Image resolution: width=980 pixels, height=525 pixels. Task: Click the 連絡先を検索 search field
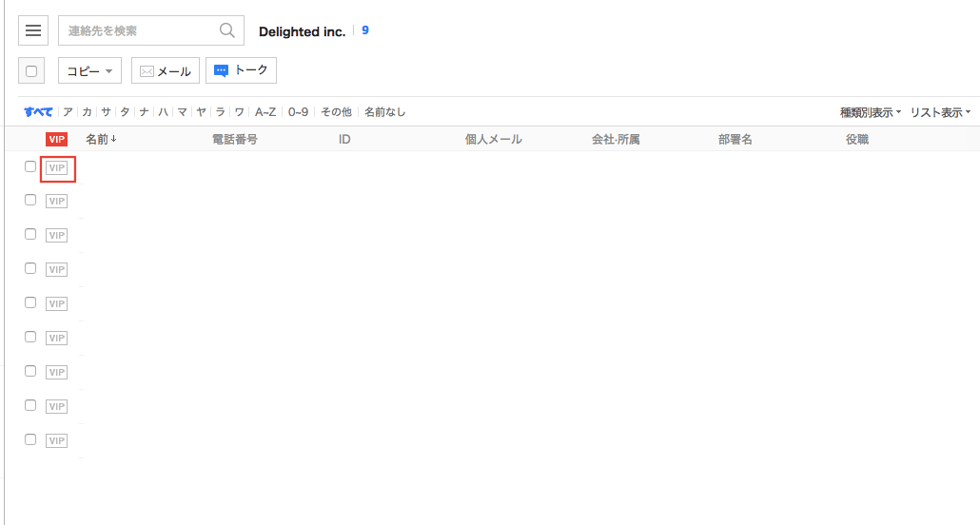click(138, 30)
